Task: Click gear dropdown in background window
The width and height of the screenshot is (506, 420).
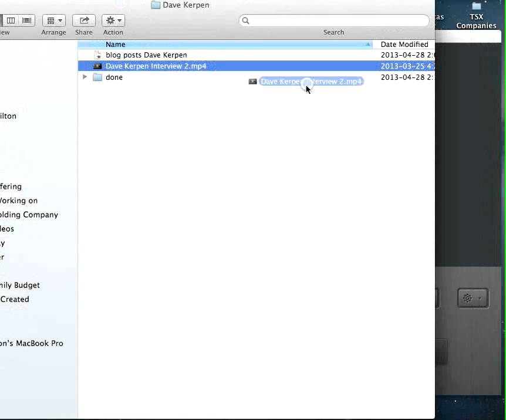Action: pos(473,298)
